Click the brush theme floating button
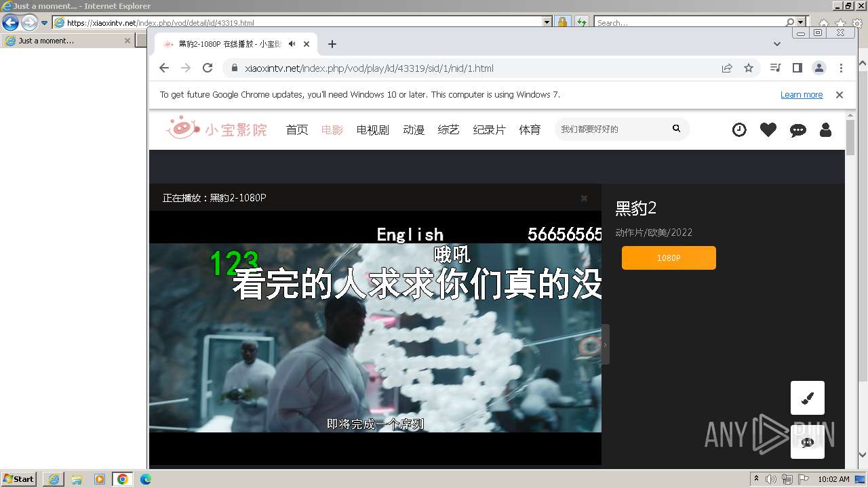The width and height of the screenshot is (868, 488). click(808, 398)
